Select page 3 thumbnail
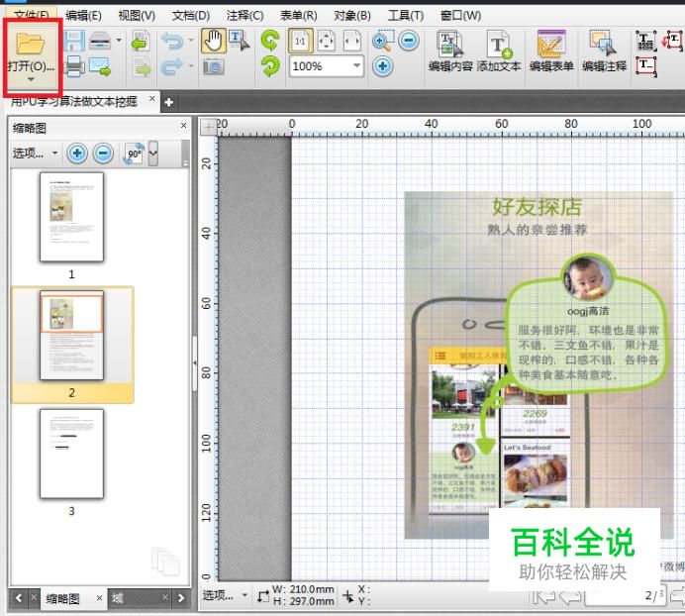Viewport: 685px width, 616px height. (71, 454)
